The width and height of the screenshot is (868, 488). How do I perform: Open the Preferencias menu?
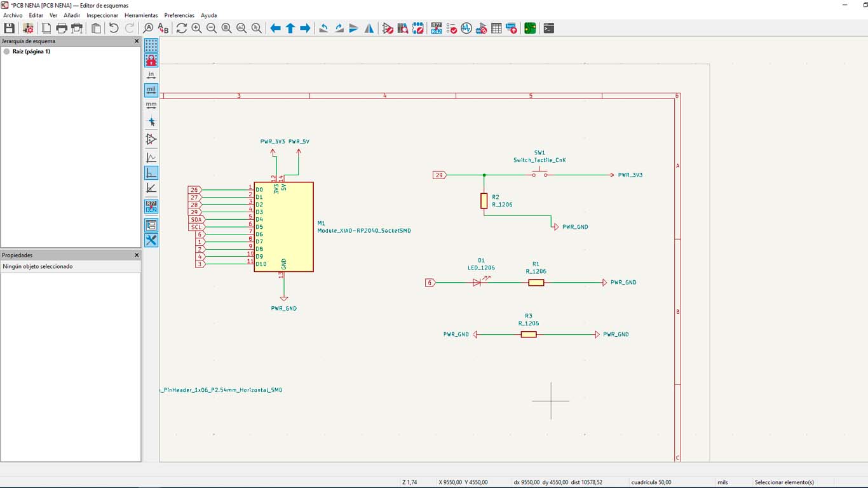(179, 15)
